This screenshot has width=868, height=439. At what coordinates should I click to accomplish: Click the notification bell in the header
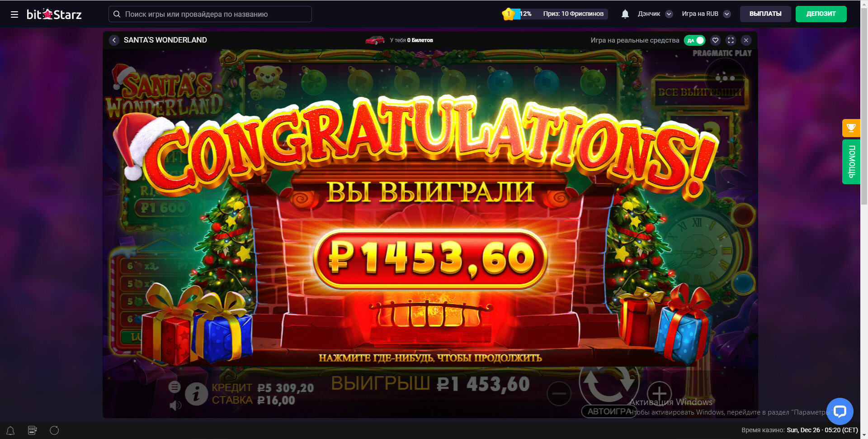pos(625,14)
